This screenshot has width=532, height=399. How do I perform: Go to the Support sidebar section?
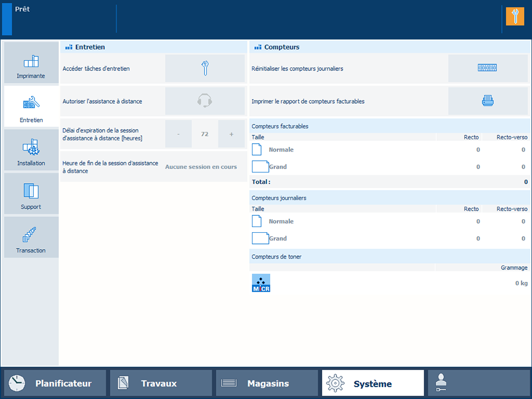click(x=31, y=194)
